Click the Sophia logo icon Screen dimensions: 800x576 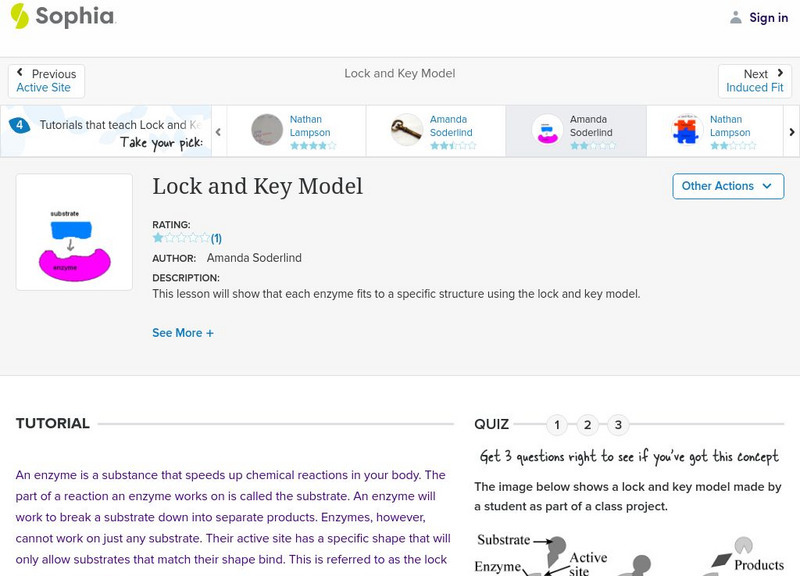tap(19, 16)
